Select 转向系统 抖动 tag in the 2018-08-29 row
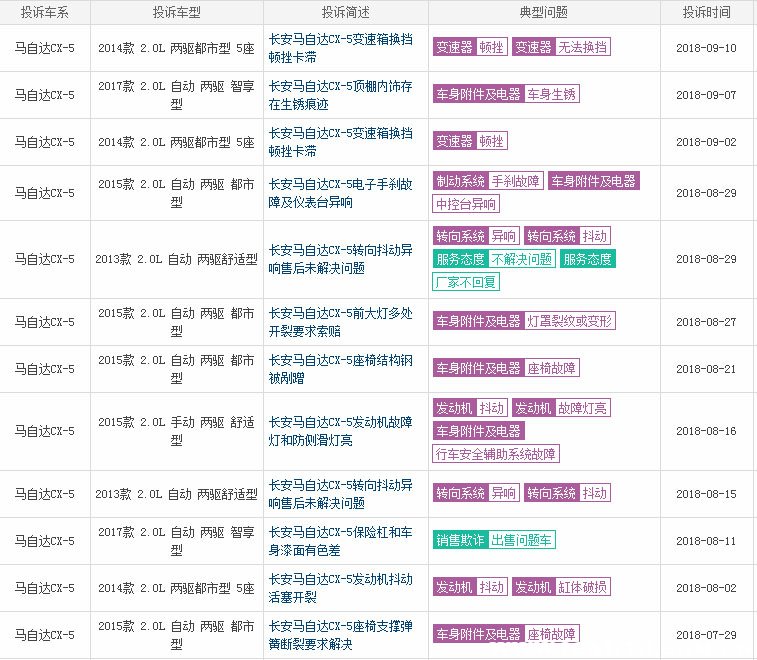This screenshot has width=757, height=660. point(567,236)
